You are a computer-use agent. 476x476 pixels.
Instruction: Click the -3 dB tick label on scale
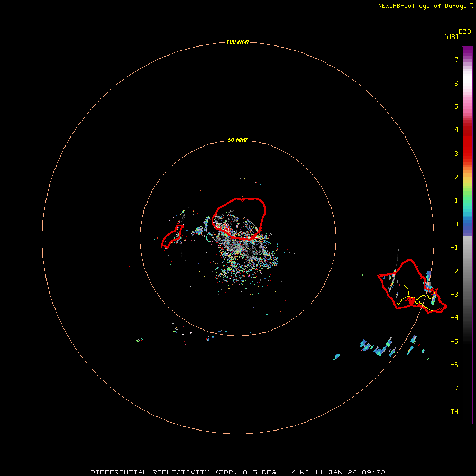click(x=454, y=295)
